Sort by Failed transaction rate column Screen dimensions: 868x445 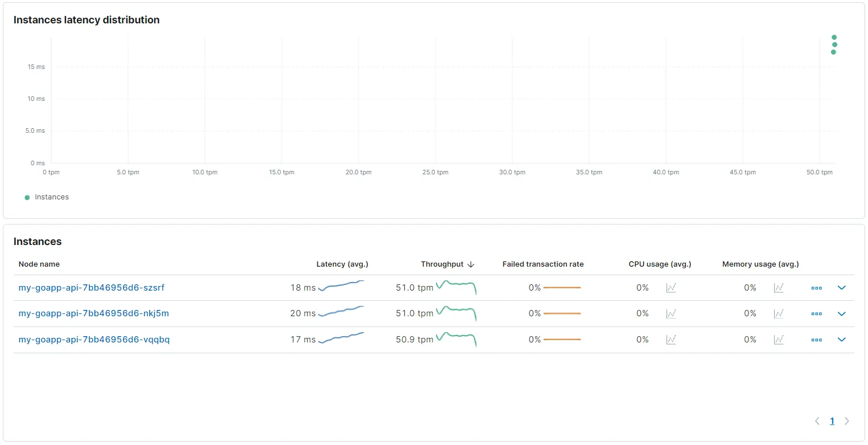[543, 264]
